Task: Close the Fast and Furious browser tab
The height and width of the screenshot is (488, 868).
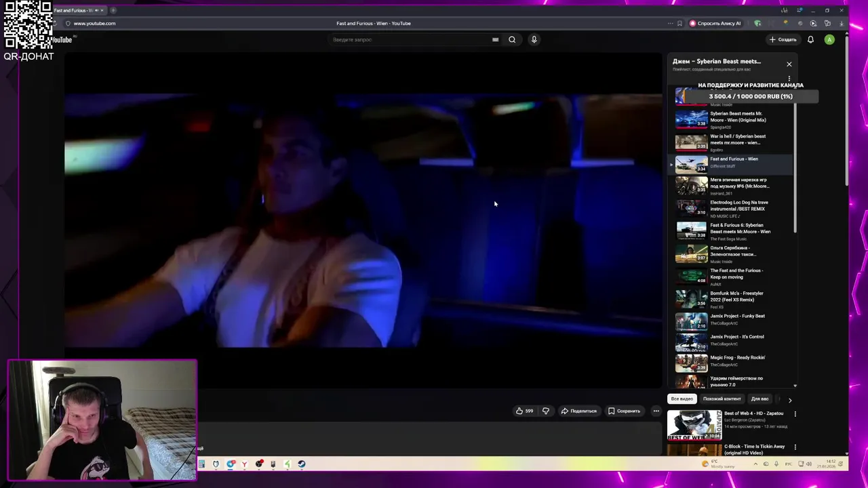Action: (102, 10)
